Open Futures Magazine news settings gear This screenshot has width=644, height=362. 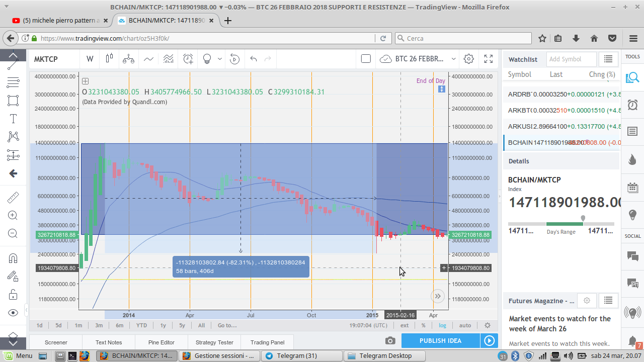click(587, 301)
